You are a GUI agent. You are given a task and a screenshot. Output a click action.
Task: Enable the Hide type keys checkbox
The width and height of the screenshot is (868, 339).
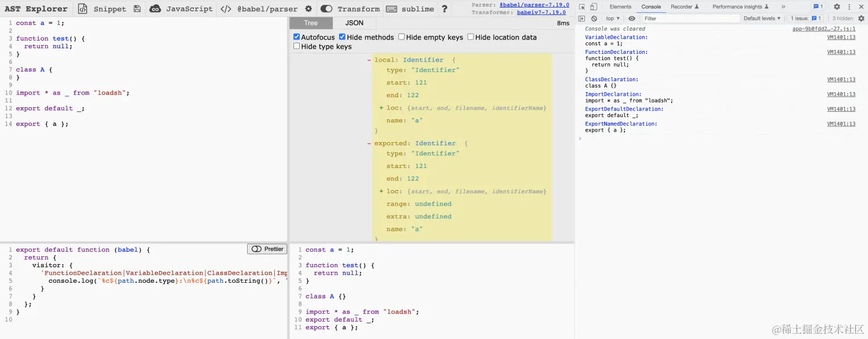point(297,46)
